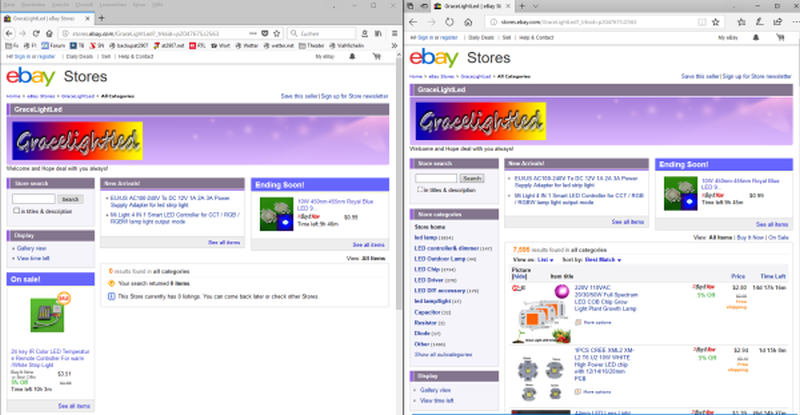Open the Forum bookmark in Firefox bookmarks bar
Image resolution: width=800 pixels, height=415 pixels.
click(x=53, y=45)
